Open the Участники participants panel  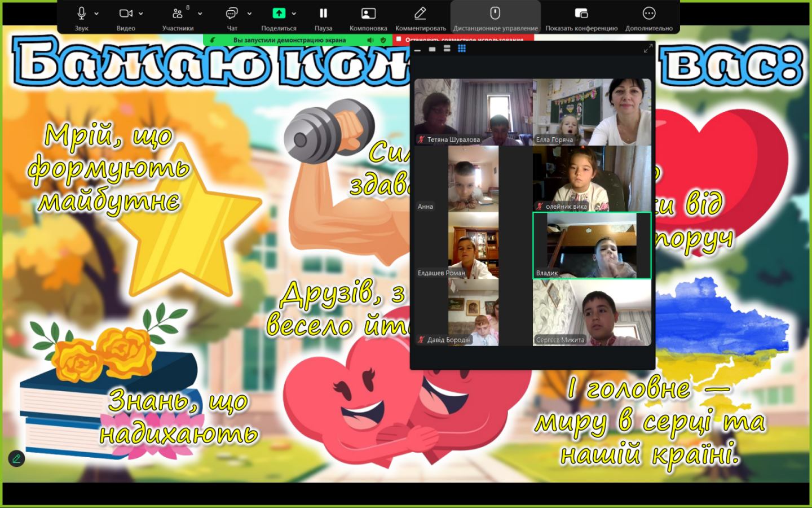click(178, 14)
